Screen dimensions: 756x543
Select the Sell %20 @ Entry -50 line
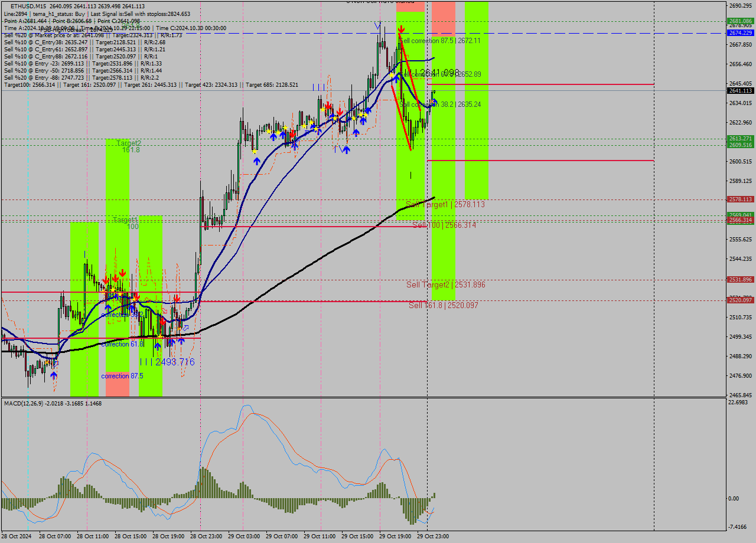pyautogui.click(x=83, y=70)
